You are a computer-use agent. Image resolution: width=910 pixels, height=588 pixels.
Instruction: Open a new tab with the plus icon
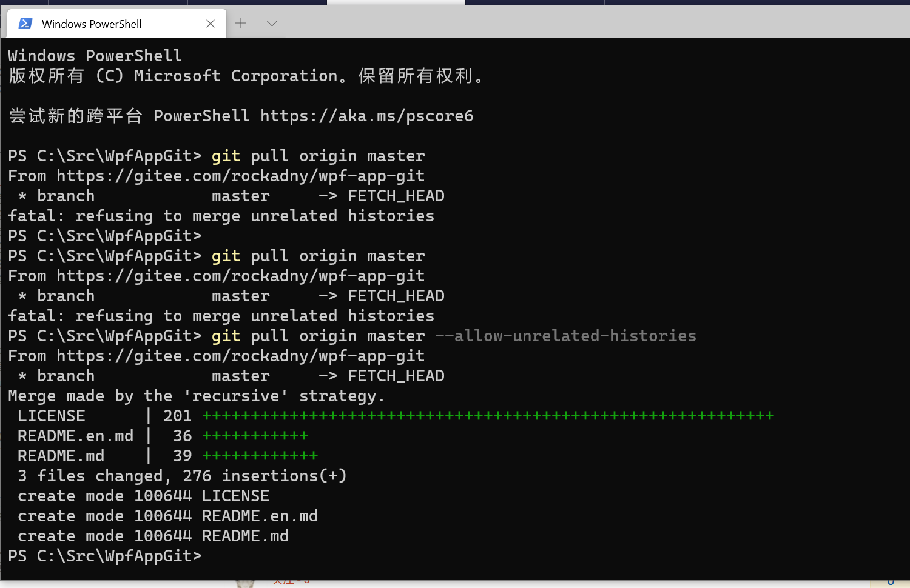pyautogui.click(x=241, y=23)
